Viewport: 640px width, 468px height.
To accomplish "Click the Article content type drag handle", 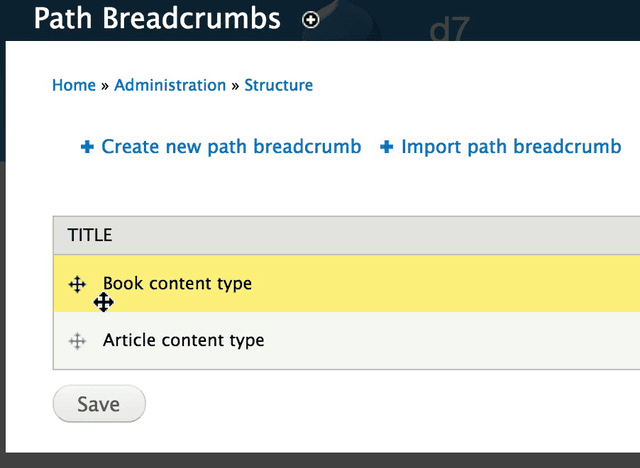I will tap(77, 341).
